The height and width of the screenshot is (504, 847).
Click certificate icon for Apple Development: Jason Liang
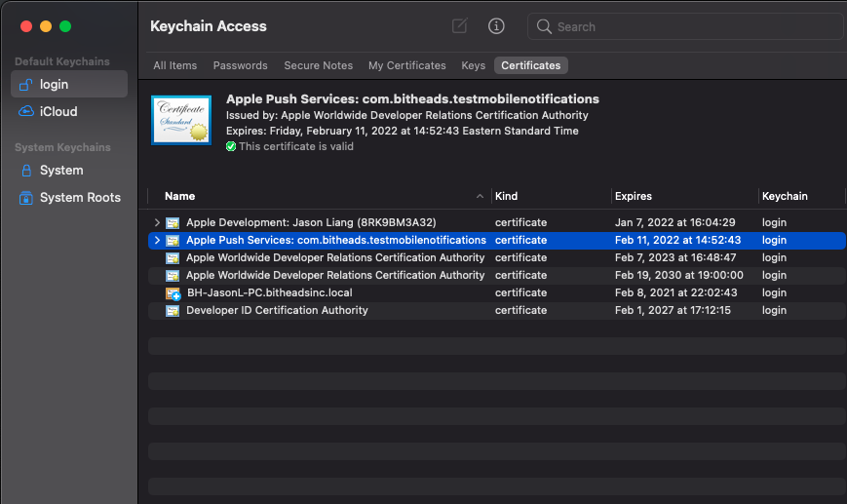173,222
